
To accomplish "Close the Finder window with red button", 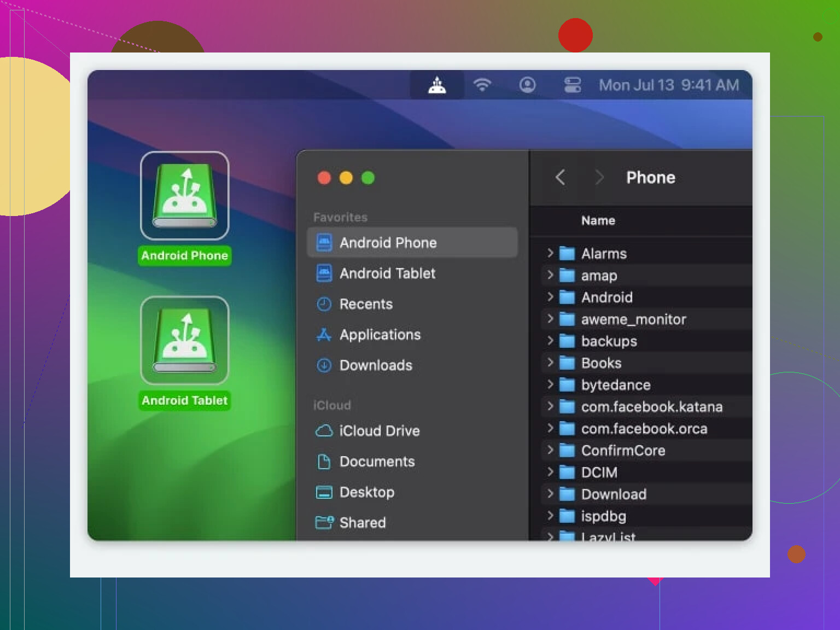I will (324, 178).
